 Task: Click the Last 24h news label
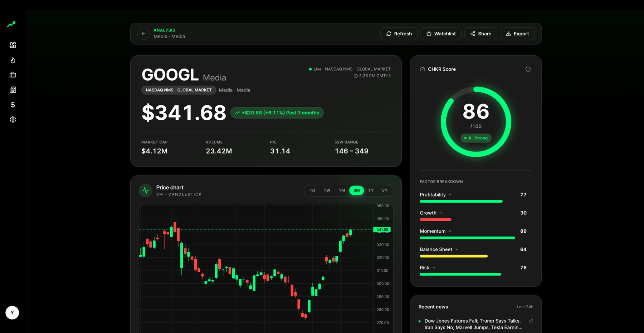click(525, 307)
